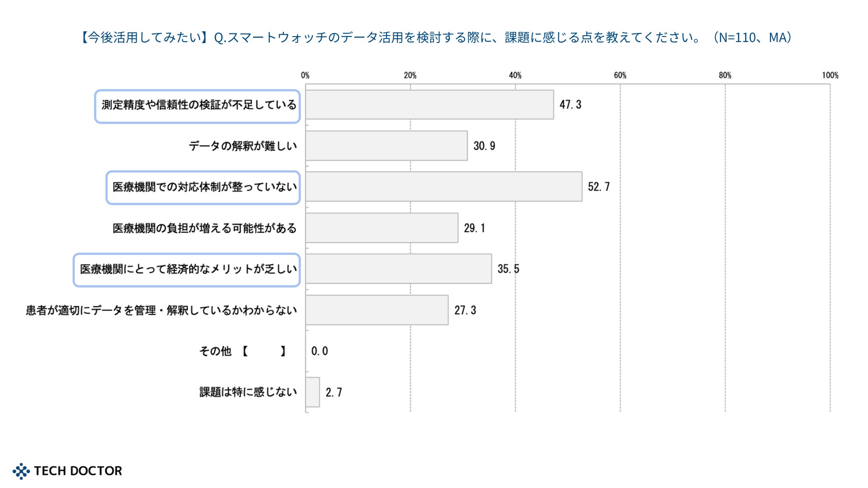Click the 40% axis tick label
This screenshot has height=488, width=868.
pyautogui.click(x=515, y=75)
